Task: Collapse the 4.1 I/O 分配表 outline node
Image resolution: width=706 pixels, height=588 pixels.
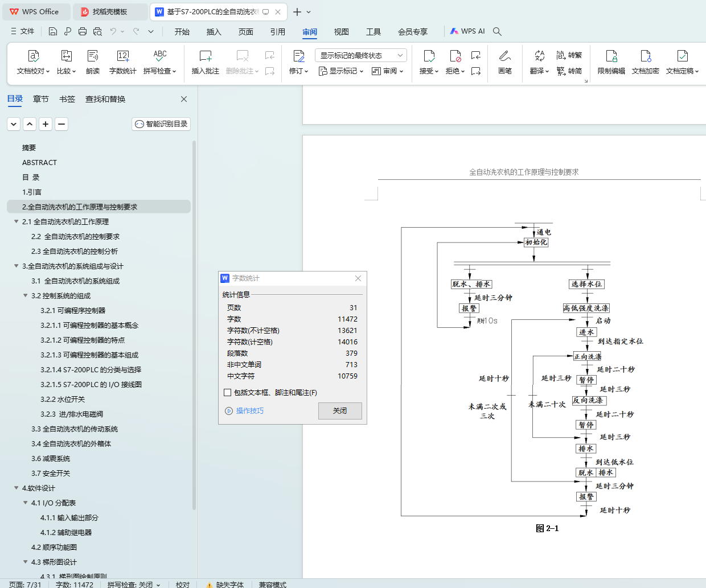Action: point(26,503)
